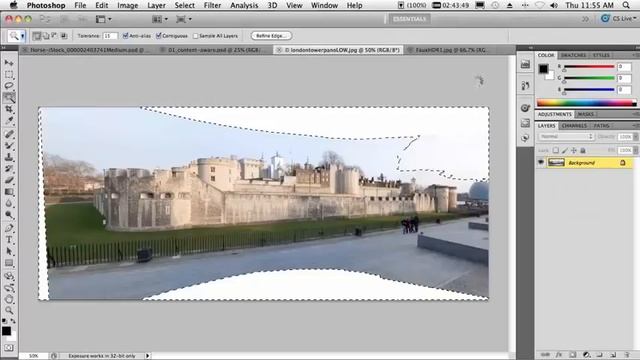This screenshot has width=640, height=360.
Task: Open the Layer menu
Action: [156, 5]
